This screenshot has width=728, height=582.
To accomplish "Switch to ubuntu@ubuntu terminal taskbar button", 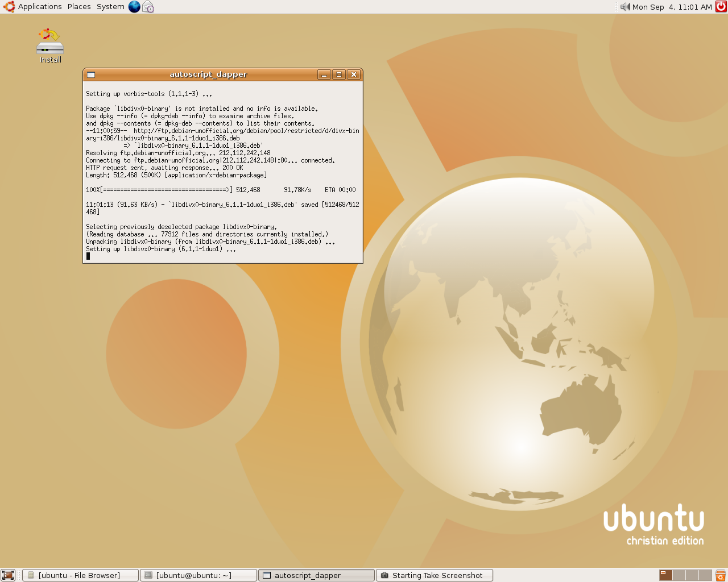I will 198,575.
